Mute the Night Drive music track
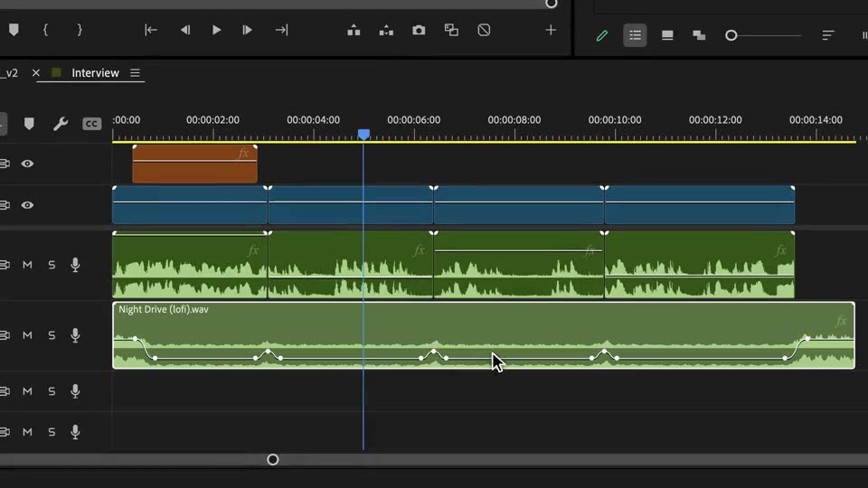Image resolution: width=868 pixels, height=488 pixels. tap(27, 335)
